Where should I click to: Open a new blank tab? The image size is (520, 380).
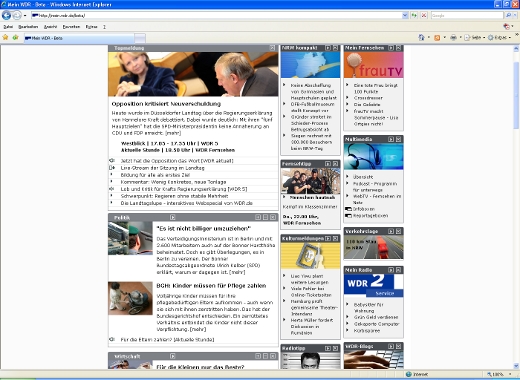pyautogui.click(x=140, y=38)
